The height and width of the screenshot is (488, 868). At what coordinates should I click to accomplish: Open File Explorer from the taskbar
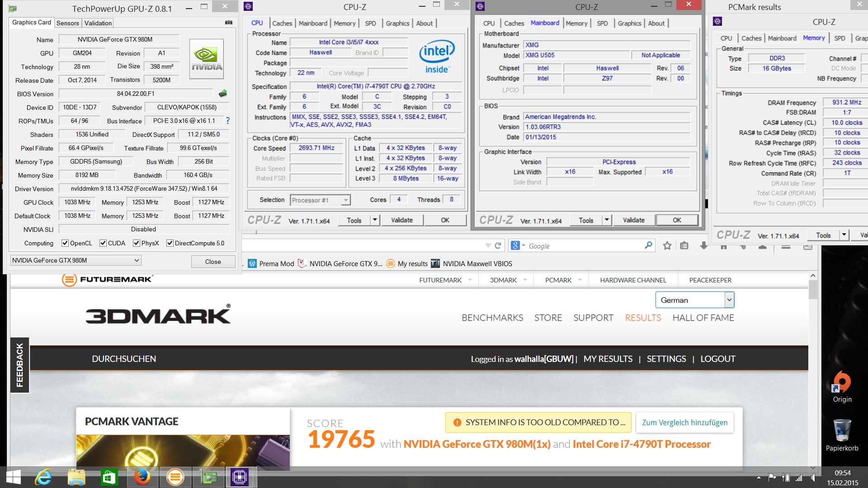(76, 477)
